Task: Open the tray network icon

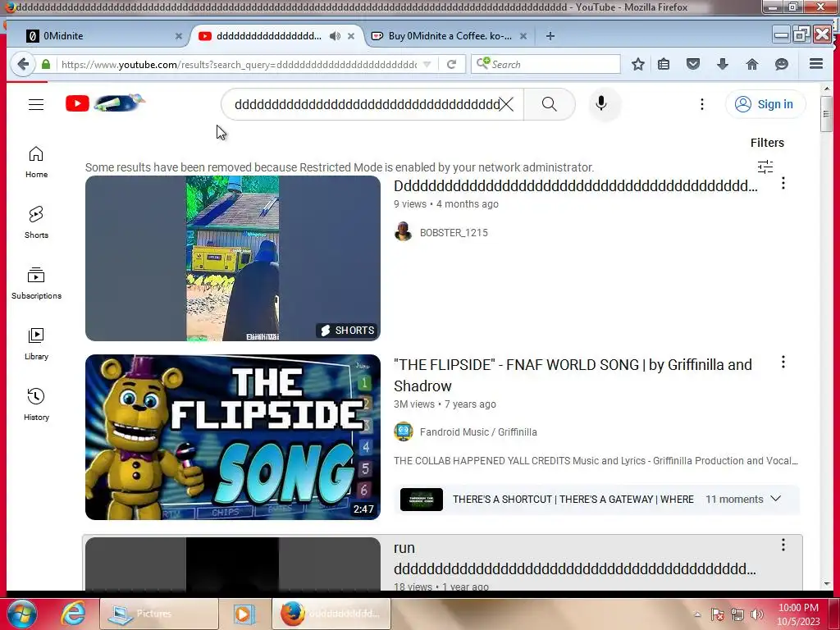Action: [737, 614]
